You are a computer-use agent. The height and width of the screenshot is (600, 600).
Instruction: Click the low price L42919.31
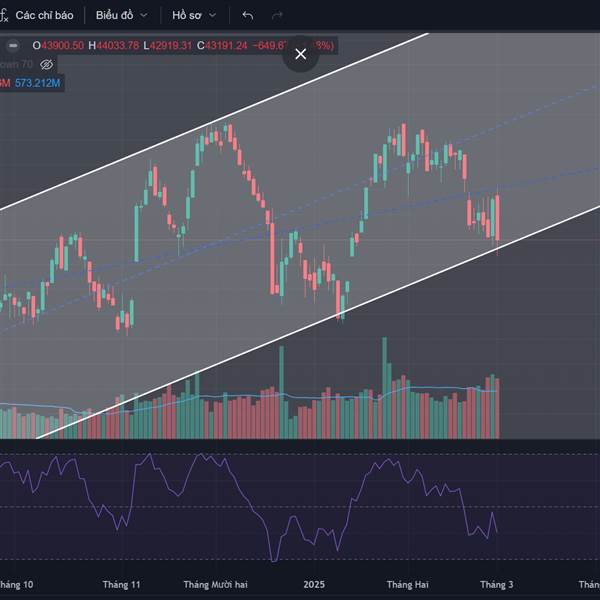[x=168, y=46]
